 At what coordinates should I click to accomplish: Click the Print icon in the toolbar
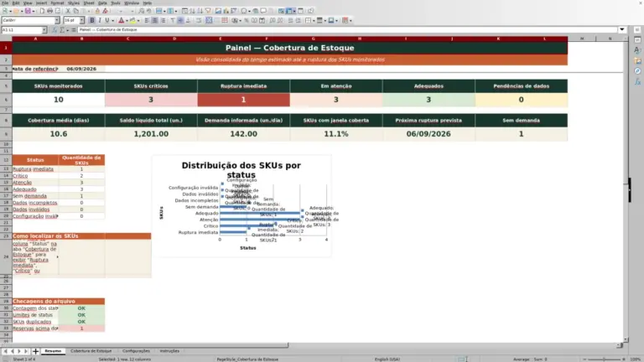coord(49,11)
